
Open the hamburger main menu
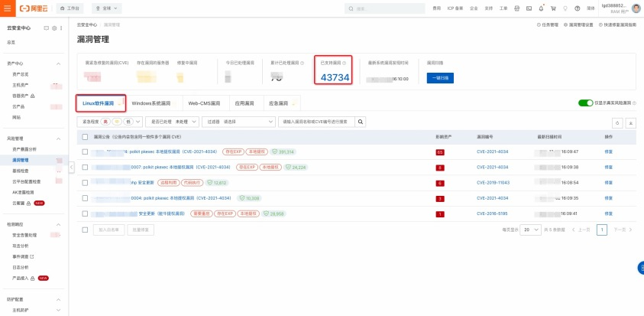click(x=8, y=8)
